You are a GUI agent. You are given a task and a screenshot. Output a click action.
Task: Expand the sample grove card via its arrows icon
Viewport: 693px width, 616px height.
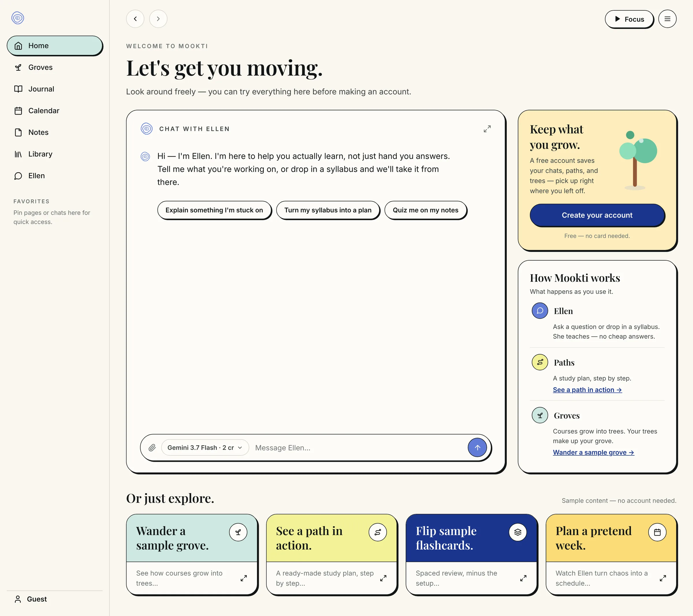coord(244,578)
